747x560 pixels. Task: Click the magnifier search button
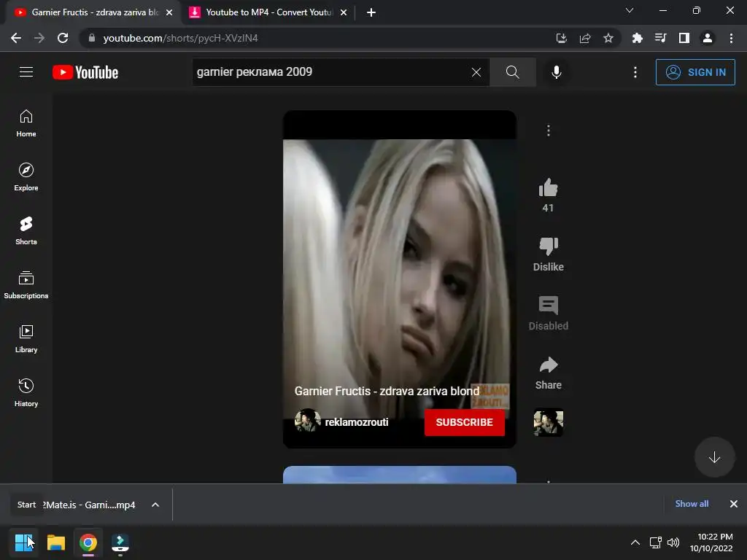(513, 72)
